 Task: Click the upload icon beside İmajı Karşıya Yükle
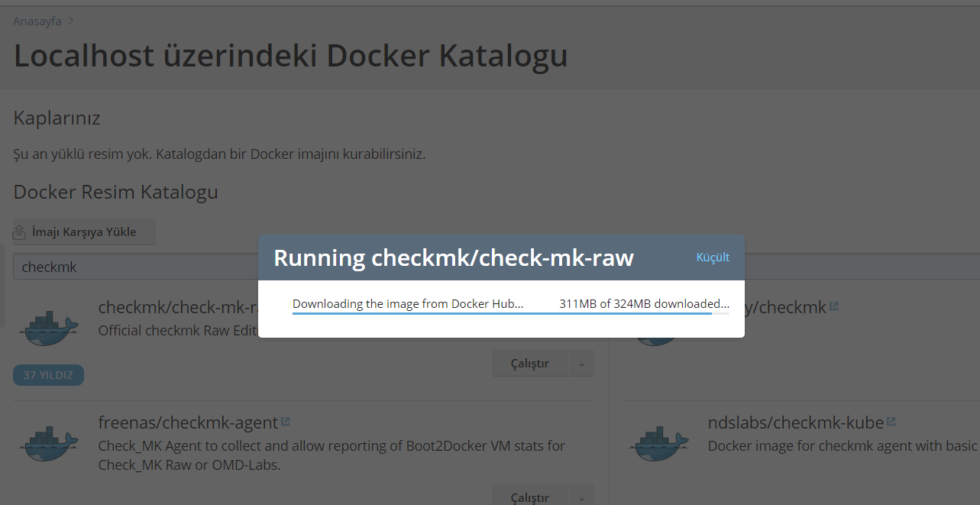pos(21,231)
